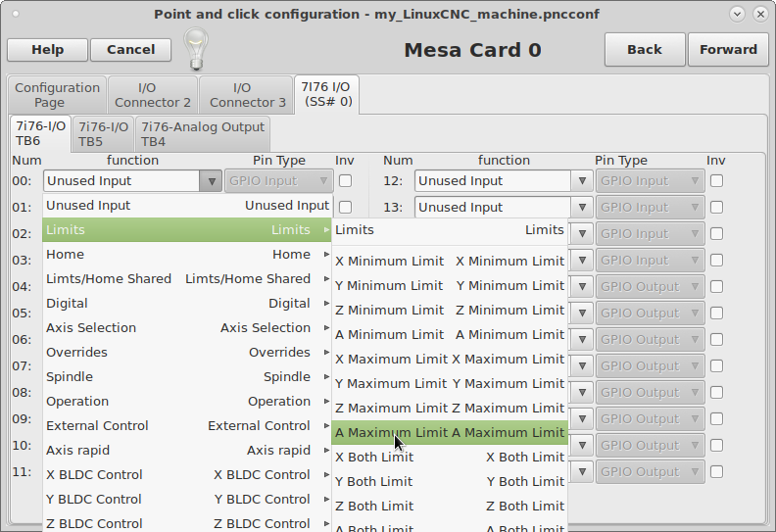
Task: Select X Minimum Limit
Action: pyautogui.click(x=450, y=262)
